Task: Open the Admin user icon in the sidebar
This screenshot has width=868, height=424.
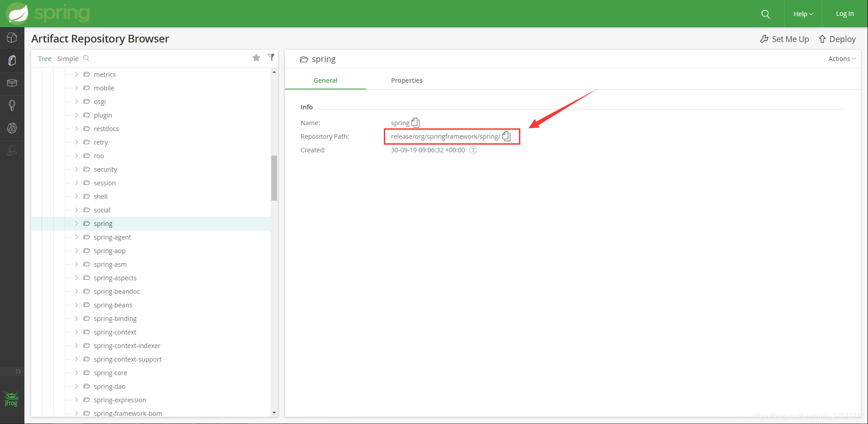Action: 12,151
